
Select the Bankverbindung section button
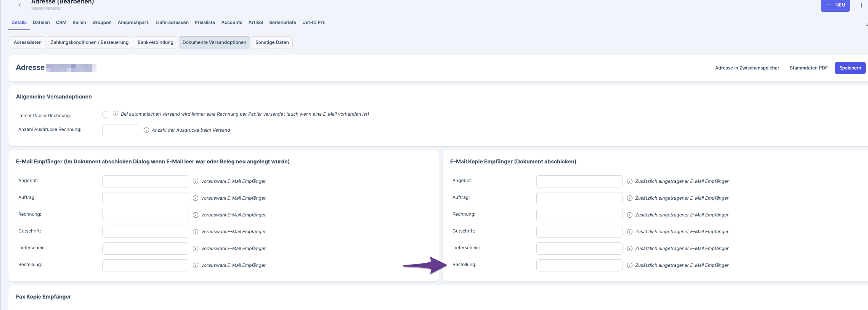pyautogui.click(x=156, y=42)
